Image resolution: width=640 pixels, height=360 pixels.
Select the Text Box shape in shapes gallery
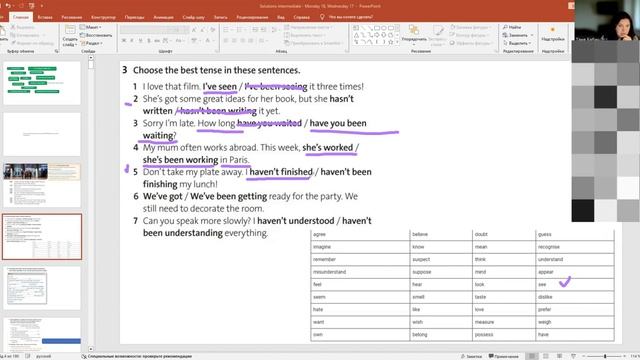pyautogui.click(x=356, y=28)
